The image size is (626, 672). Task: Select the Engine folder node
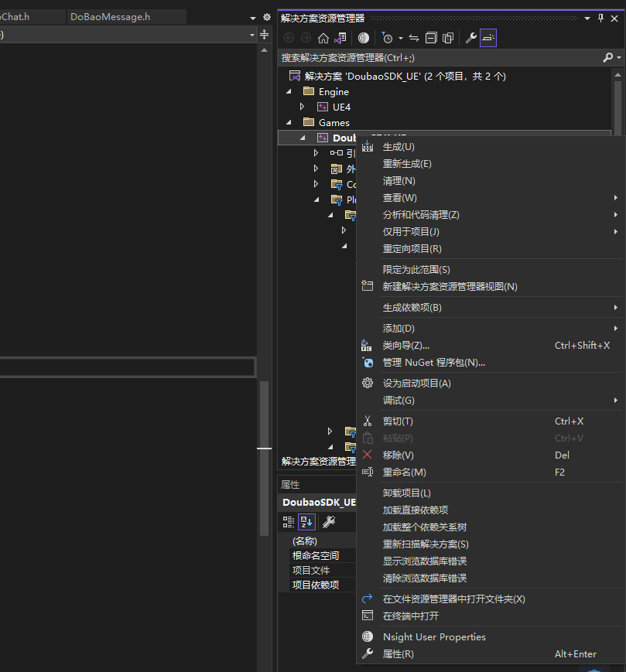(x=334, y=92)
